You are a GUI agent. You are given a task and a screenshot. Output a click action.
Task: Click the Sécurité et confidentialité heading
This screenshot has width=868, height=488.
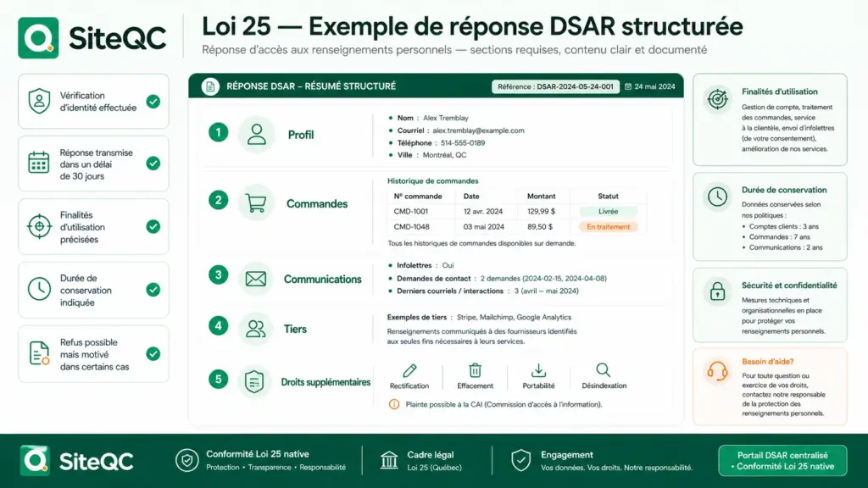pos(789,286)
